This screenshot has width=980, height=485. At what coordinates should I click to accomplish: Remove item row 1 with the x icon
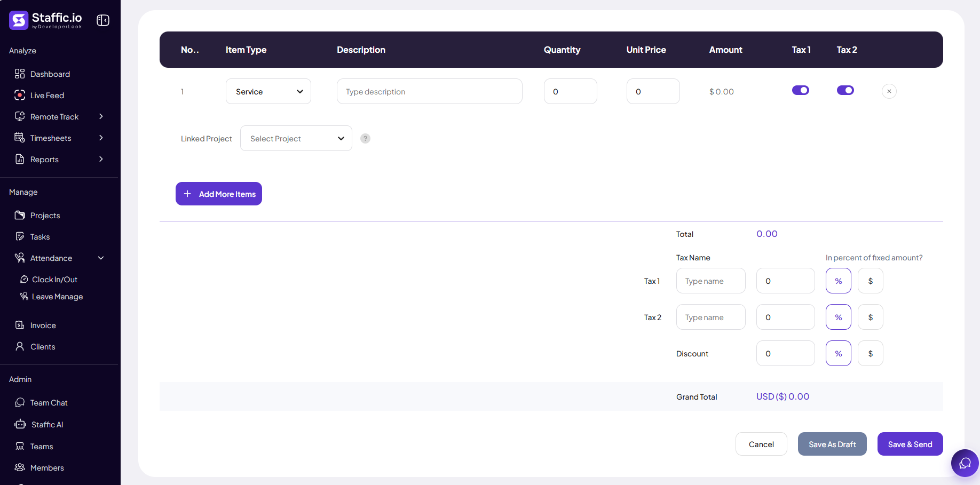coord(889,91)
